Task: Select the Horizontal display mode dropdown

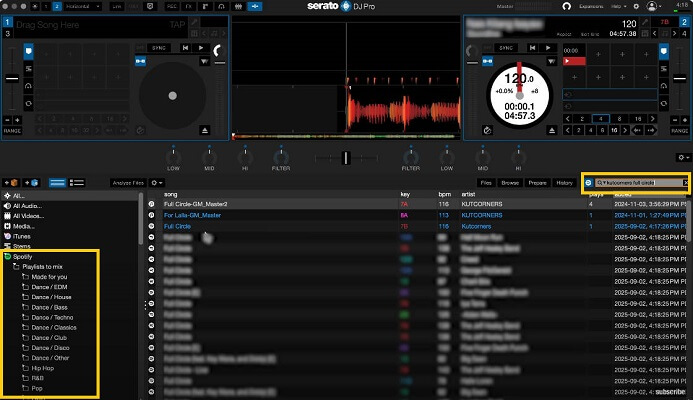Action: pyautogui.click(x=82, y=6)
